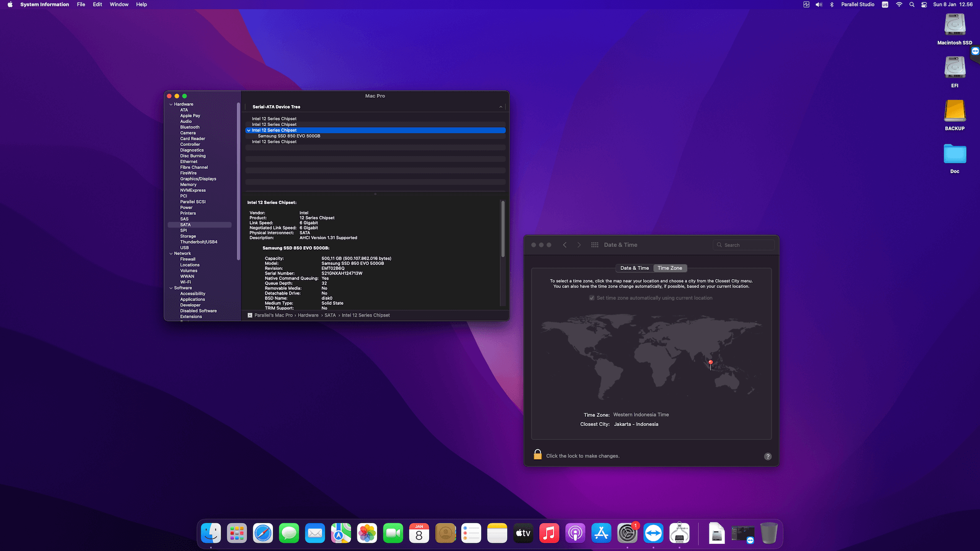
Task: Toggle set time zone automatically checkbox
Action: [592, 298]
